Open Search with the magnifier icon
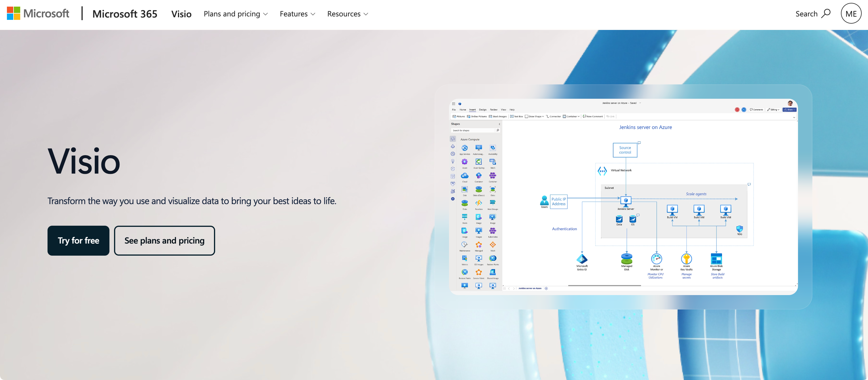This screenshot has width=868, height=380. coord(813,14)
